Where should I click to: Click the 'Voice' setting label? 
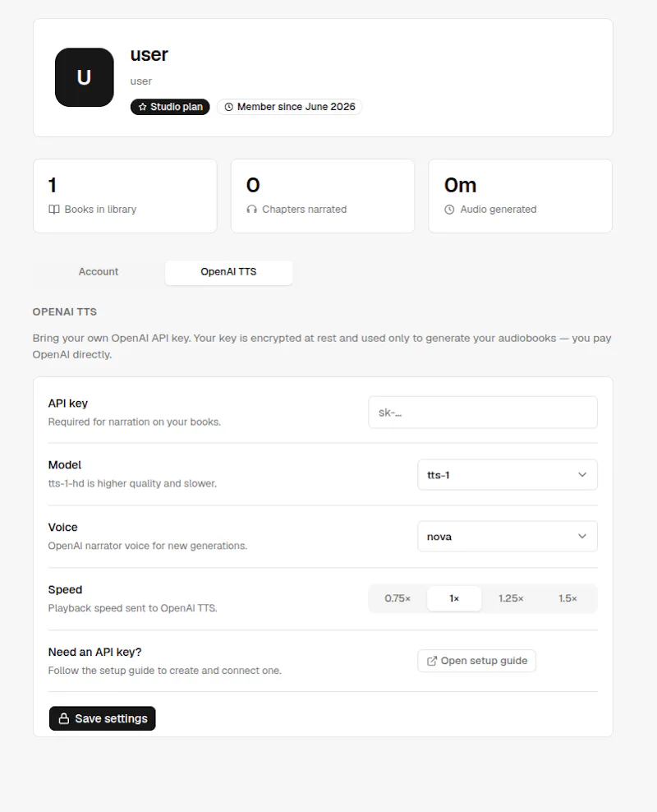click(62, 527)
